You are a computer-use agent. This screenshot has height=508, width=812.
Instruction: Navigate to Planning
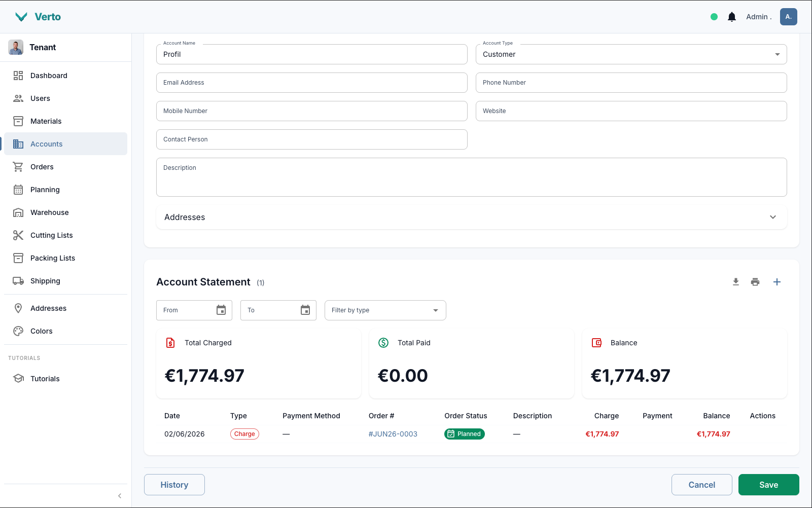(66, 190)
